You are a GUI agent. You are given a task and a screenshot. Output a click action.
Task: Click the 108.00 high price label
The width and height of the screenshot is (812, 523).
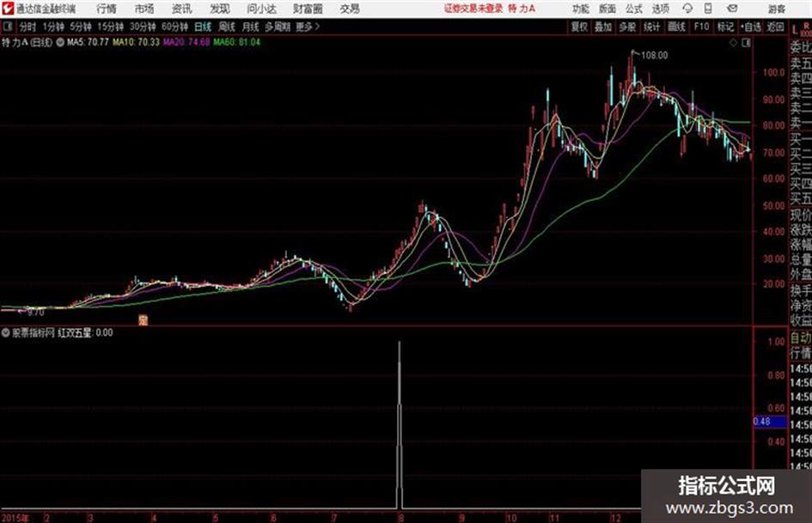pyautogui.click(x=655, y=55)
